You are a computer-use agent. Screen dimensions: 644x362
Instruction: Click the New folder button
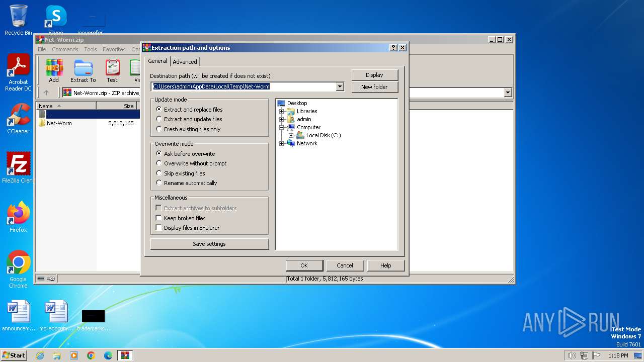374,87
